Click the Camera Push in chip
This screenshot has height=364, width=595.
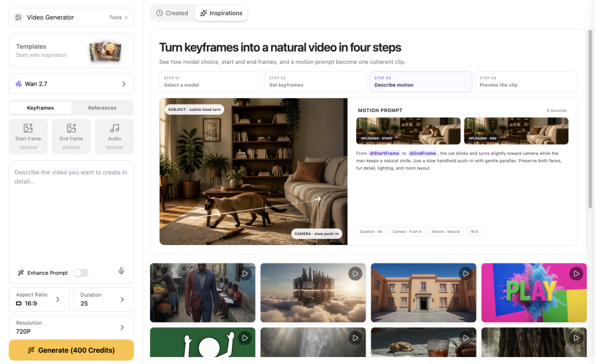click(x=407, y=231)
